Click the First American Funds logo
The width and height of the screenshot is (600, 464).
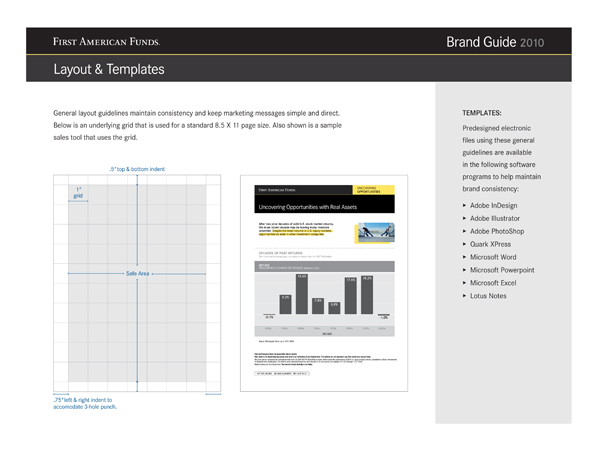coord(106,41)
